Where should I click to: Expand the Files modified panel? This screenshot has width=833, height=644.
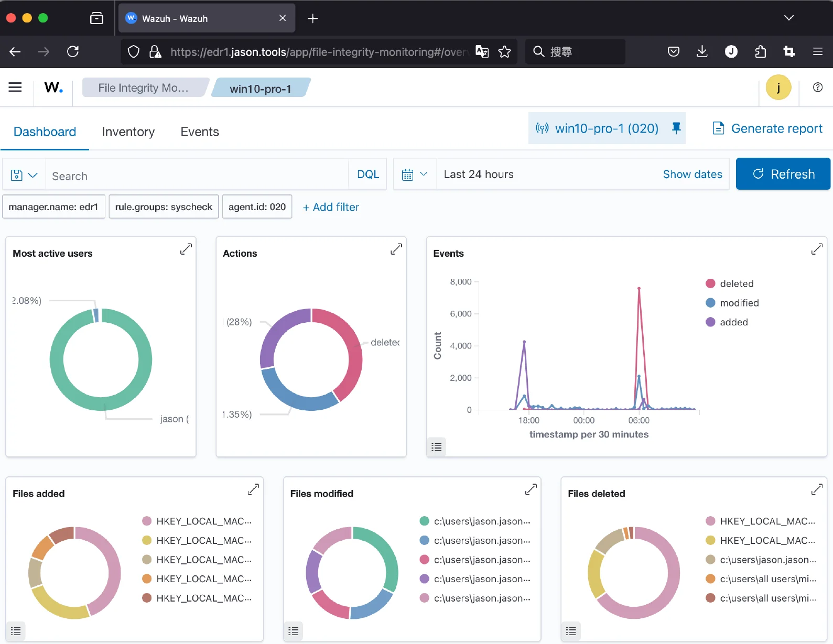coord(531,489)
